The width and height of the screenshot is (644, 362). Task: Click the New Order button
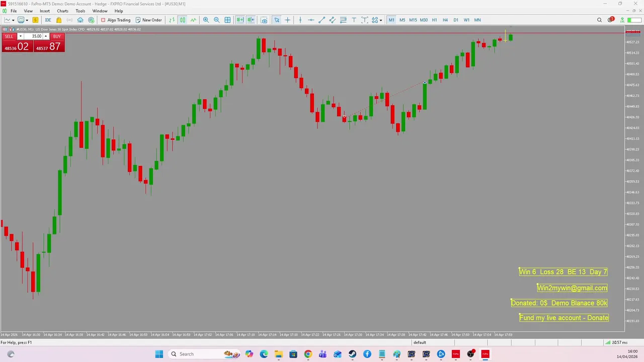pyautogui.click(x=148, y=20)
